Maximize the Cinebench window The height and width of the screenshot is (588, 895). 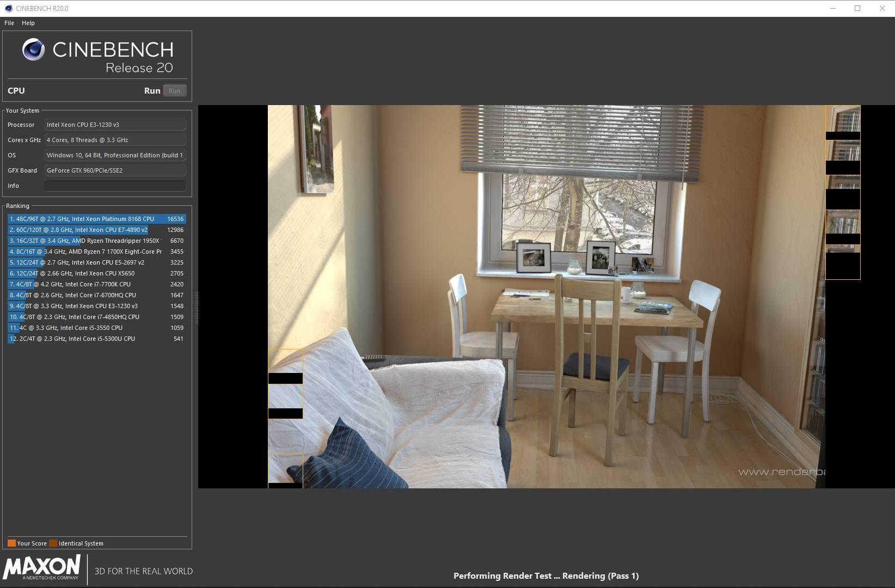(x=857, y=8)
